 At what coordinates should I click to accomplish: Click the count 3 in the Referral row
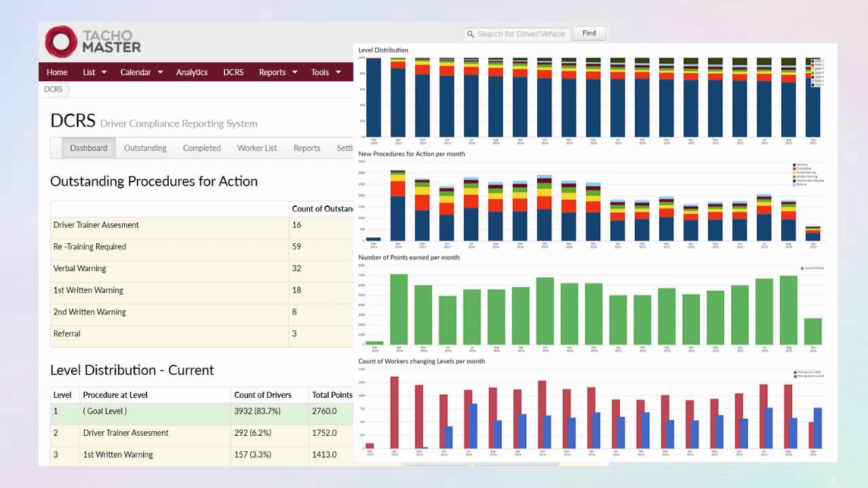pos(294,333)
